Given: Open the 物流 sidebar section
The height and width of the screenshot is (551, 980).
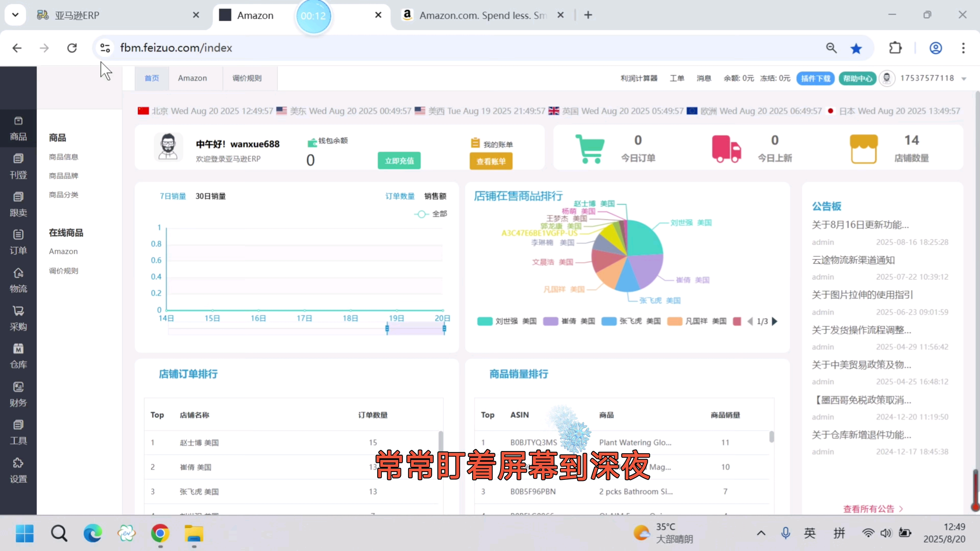Looking at the screenshot, I should (18, 281).
